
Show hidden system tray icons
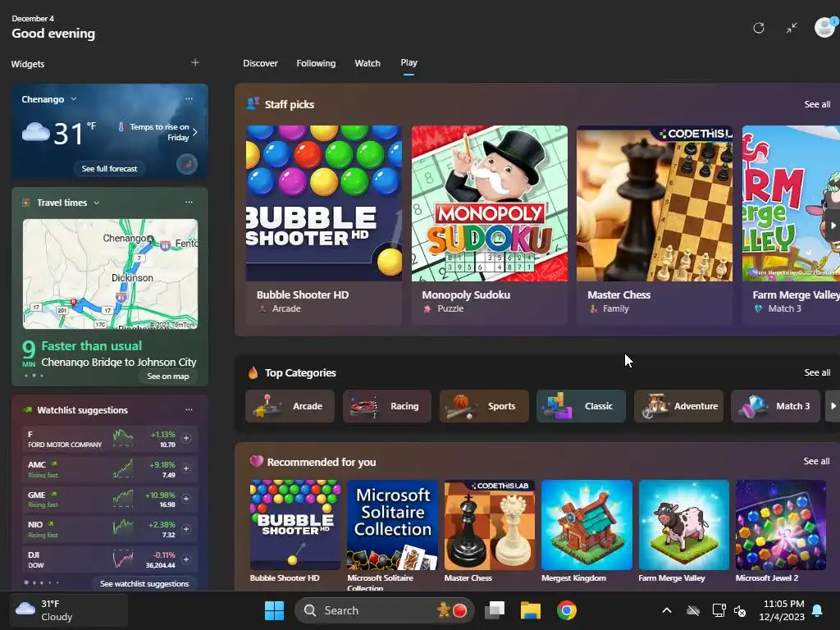tap(666, 610)
